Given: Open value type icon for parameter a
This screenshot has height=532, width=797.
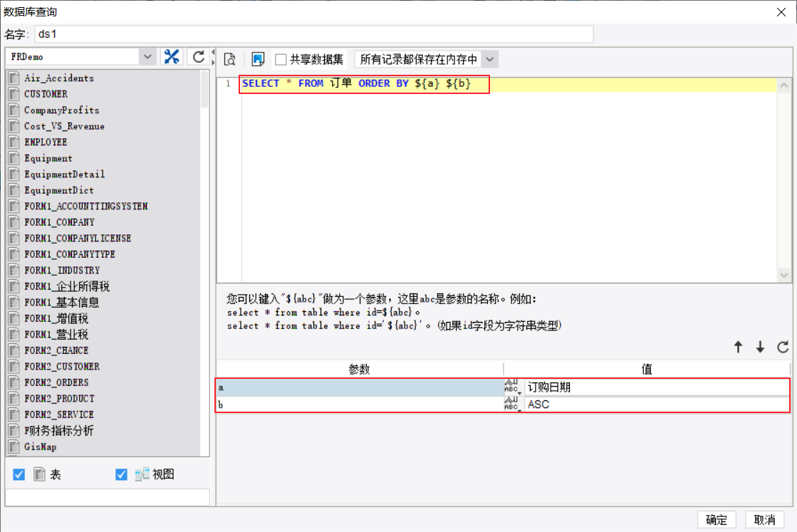Looking at the screenshot, I should pos(512,387).
